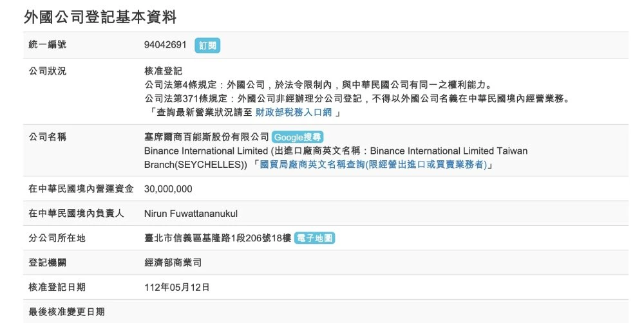Select the name Nirun Fuwattananukul
Screen dimensions: 644x323
click(191, 214)
